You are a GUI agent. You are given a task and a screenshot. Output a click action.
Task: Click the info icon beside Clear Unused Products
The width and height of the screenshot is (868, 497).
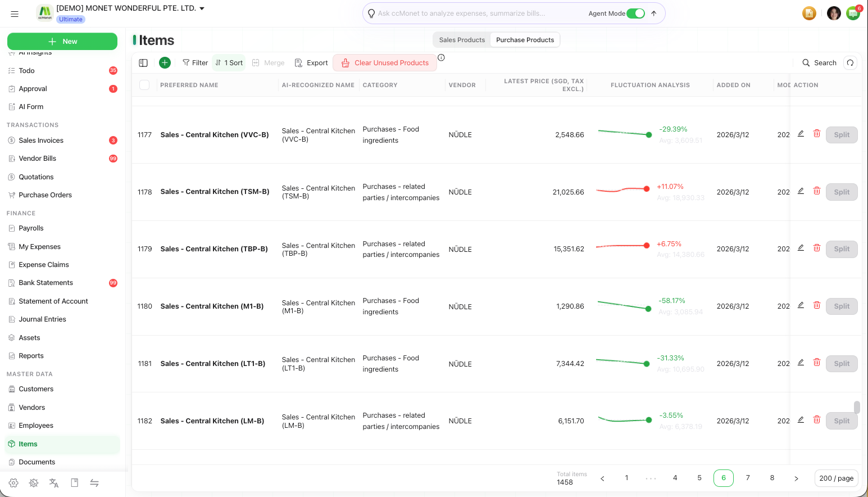[441, 57]
